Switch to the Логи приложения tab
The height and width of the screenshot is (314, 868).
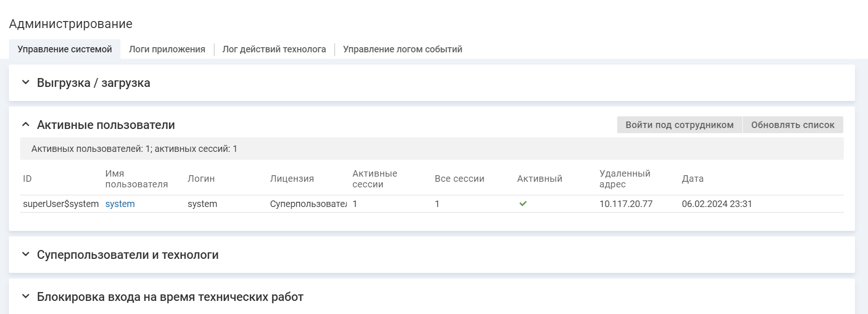click(x=167, y=50)
